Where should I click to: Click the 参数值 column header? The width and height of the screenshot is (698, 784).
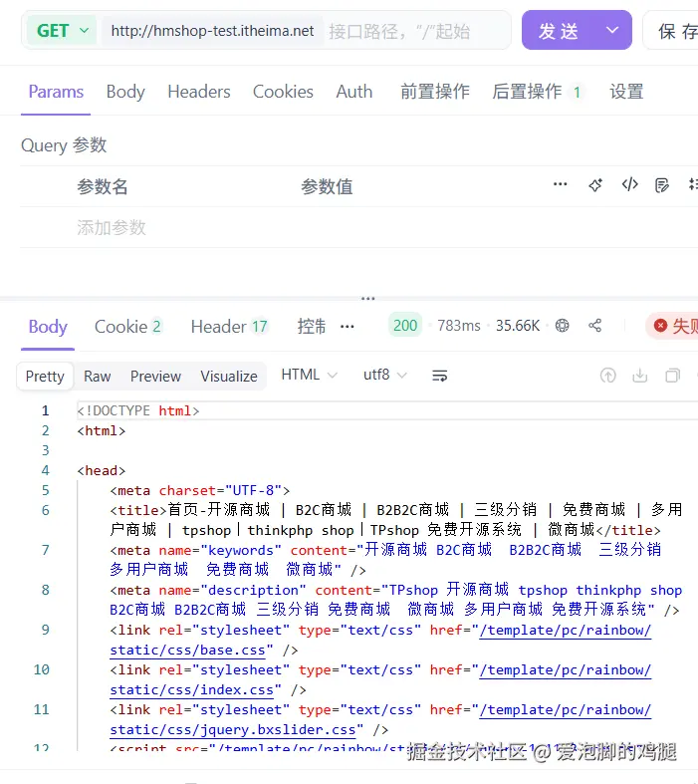click(x=327, y=186)
